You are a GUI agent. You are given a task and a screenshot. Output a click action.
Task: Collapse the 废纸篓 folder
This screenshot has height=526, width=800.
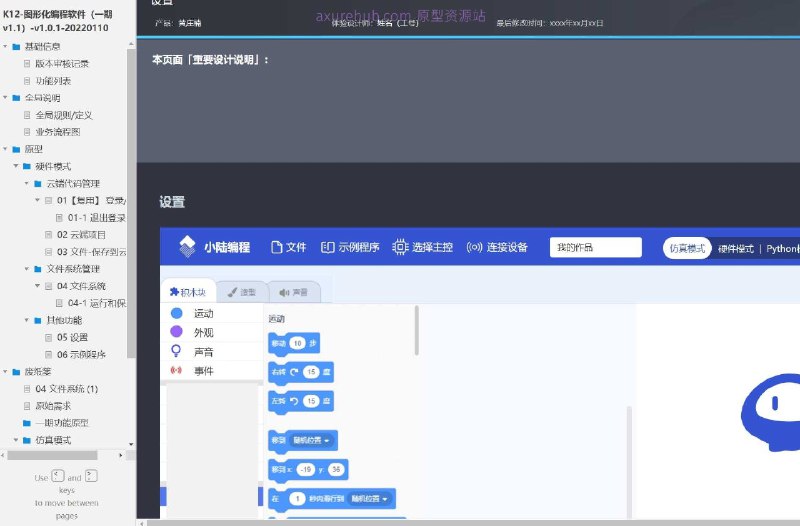pyautogui.click(x=6, y=371)
